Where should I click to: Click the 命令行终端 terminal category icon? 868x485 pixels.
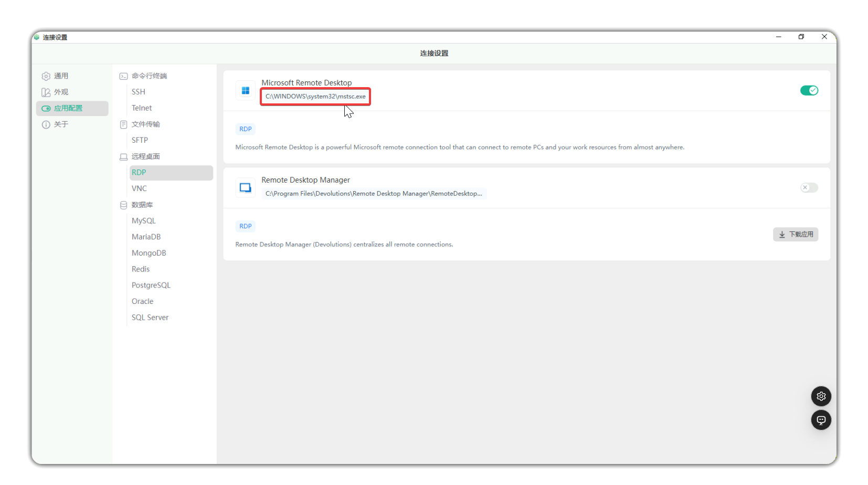click(x=124, y=76)
